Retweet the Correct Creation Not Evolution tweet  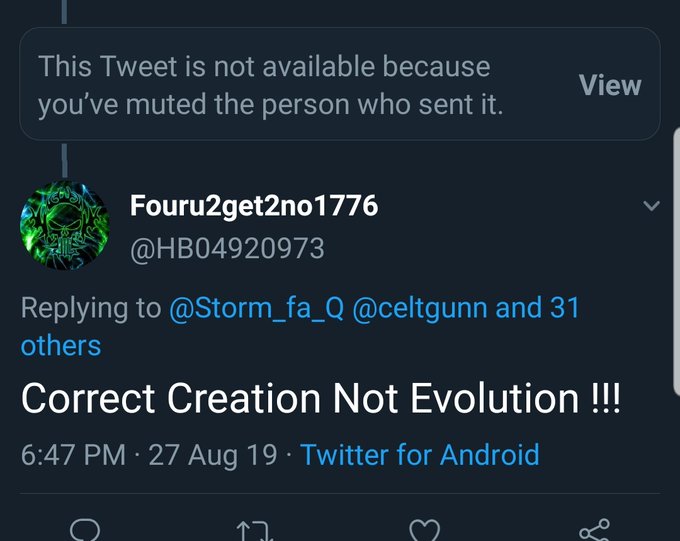(256, 529)
